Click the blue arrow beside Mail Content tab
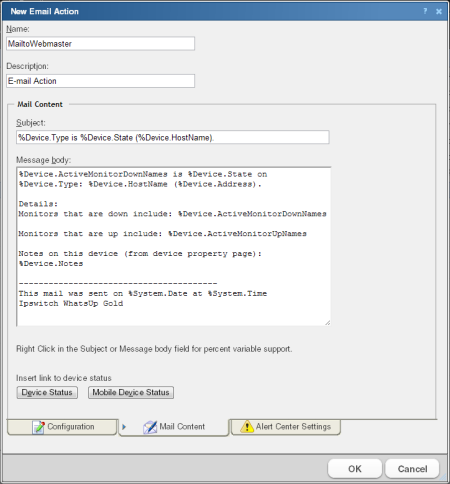This screenshot has height=484, width=450. [124, 427]
